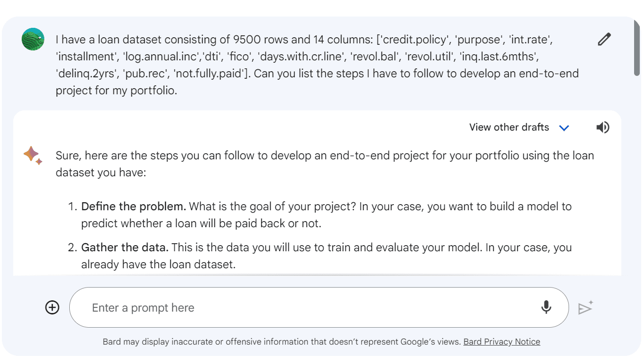Select the bold Gather the data heading
The image size is (644, 363).
tap(125, 247)
